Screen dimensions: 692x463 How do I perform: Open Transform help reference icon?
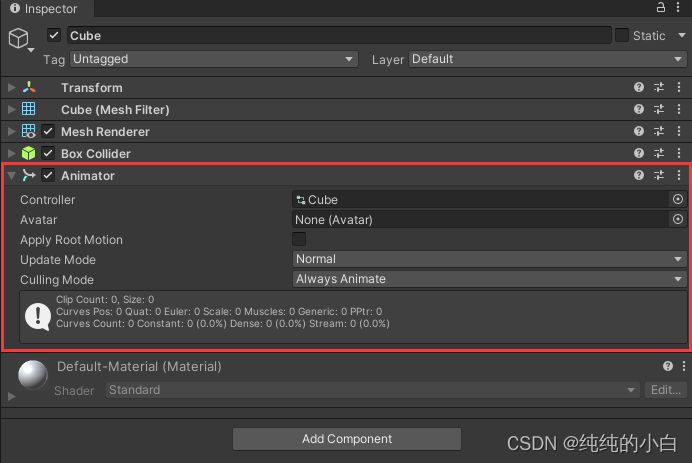pos(639,87)
